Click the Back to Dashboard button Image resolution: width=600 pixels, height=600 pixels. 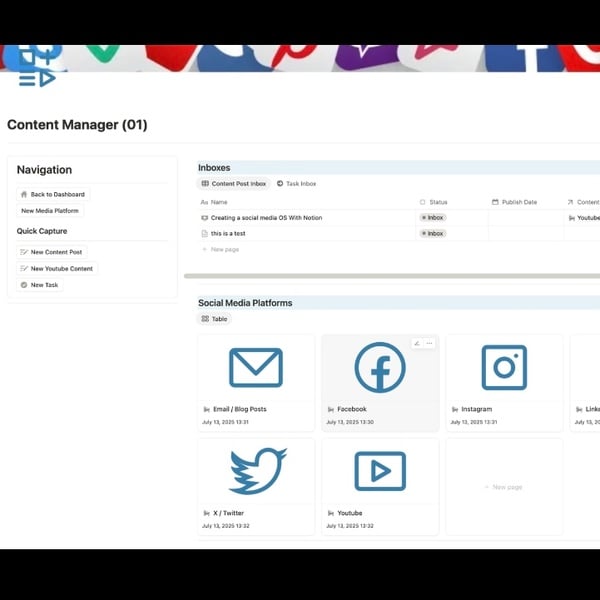click(x=53, y=194)
